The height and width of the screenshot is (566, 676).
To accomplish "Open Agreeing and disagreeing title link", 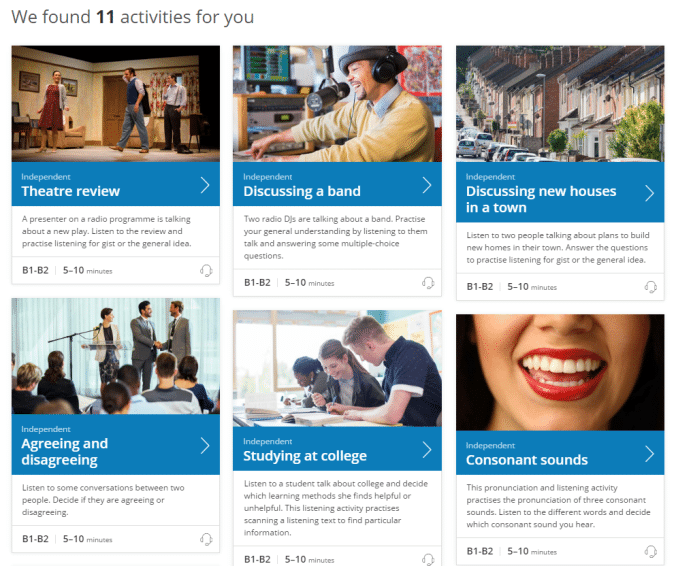I will coord(65,452).
